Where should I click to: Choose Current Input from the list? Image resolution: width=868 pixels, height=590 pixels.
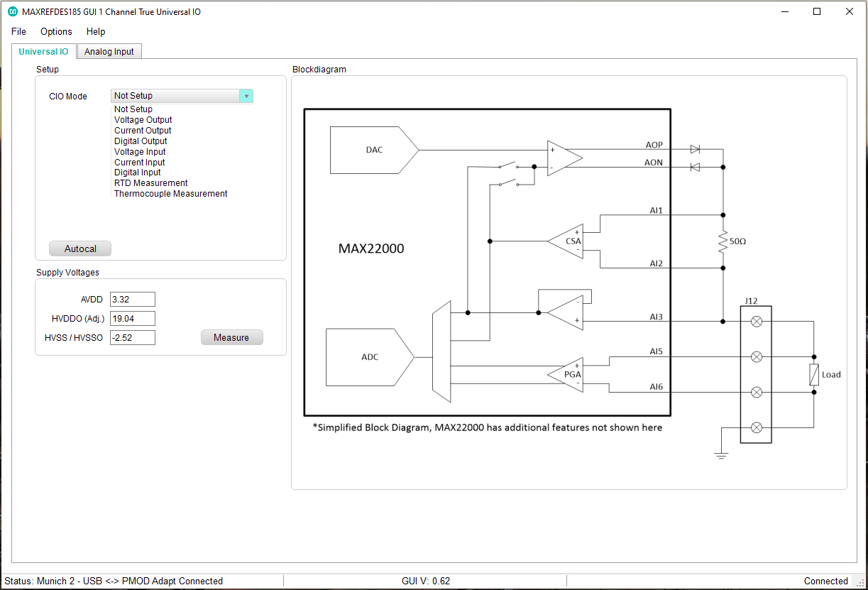pyautogui.click(x=139, y=163)
